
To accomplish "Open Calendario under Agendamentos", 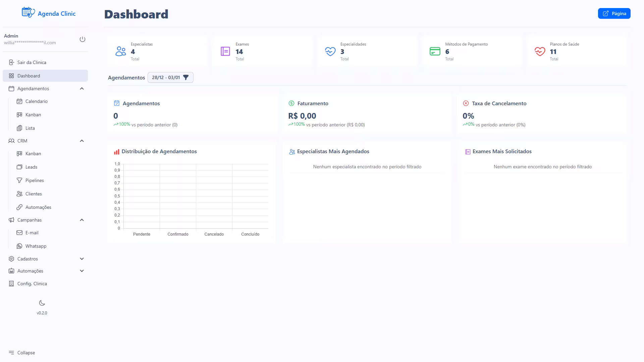I will point(49,101).
